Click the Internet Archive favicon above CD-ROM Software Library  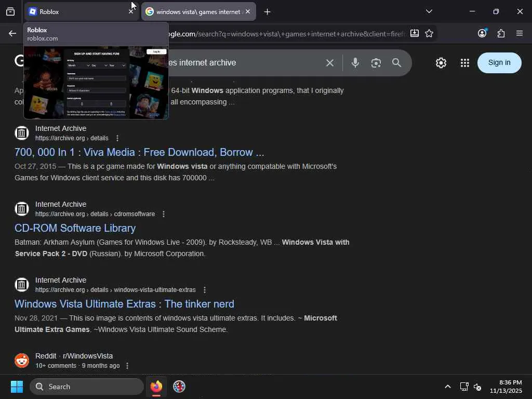(22, 209)
